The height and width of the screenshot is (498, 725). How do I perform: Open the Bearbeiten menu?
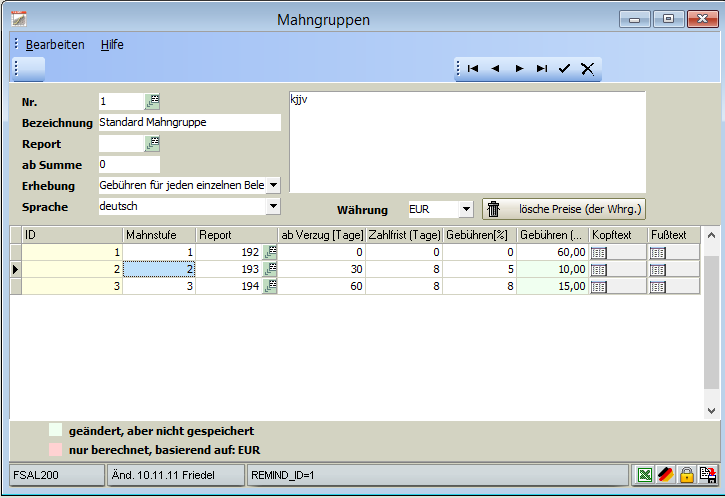click(x=55, y=45)
